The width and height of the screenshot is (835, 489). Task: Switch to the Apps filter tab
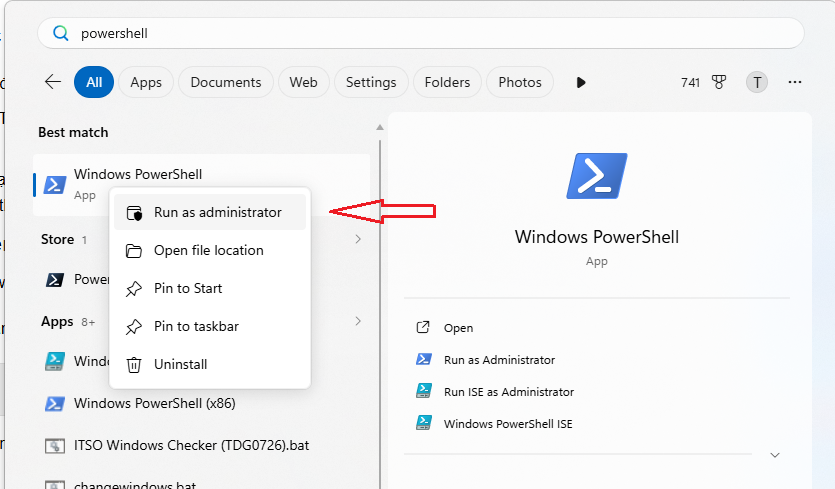click(x=146, y=82)
